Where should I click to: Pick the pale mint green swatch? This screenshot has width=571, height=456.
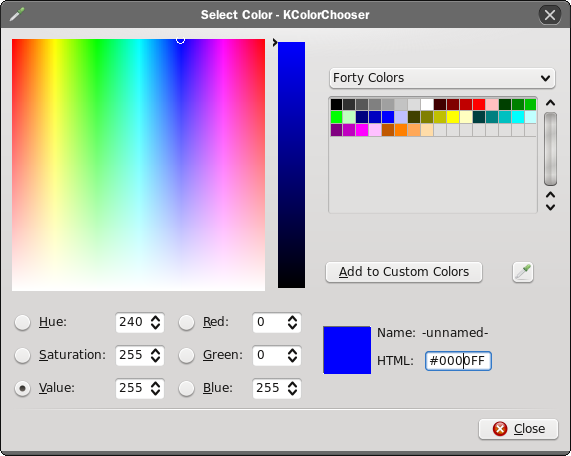coord(349,117)
